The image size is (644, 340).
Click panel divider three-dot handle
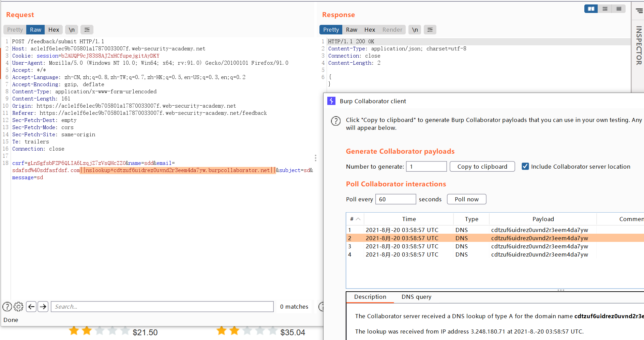click(316, 158)
